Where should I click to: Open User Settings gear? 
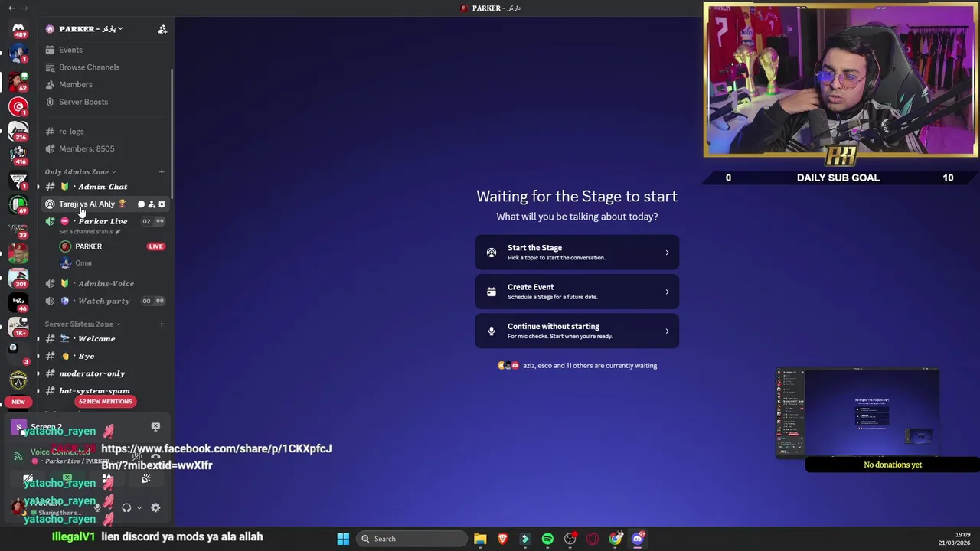pyautogui.click(x=155, y=508)
